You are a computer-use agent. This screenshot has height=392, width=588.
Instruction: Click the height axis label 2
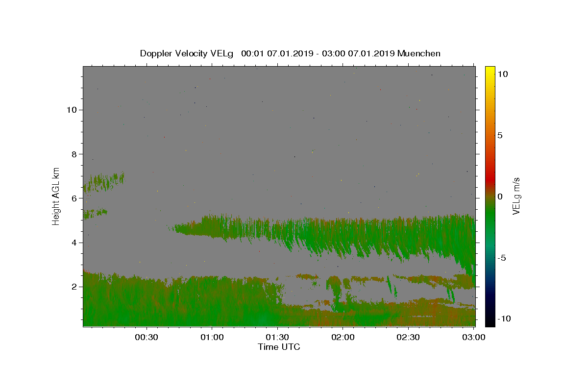point(73,287)
